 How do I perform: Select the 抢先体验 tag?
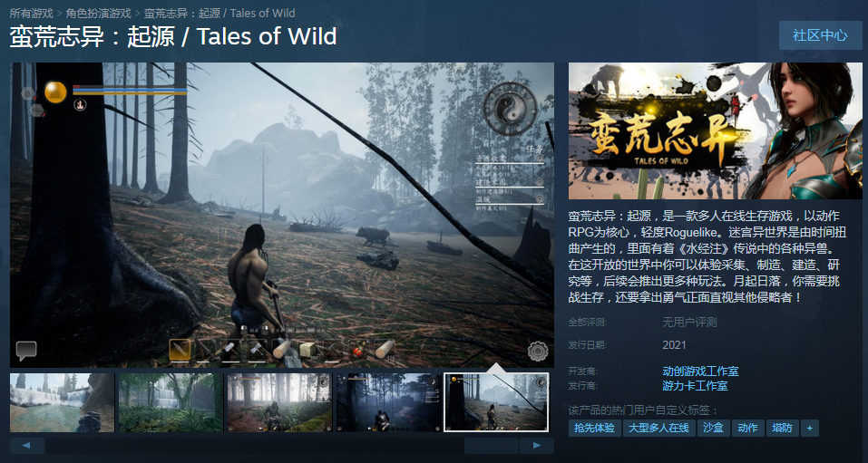[x=594, y=429]
